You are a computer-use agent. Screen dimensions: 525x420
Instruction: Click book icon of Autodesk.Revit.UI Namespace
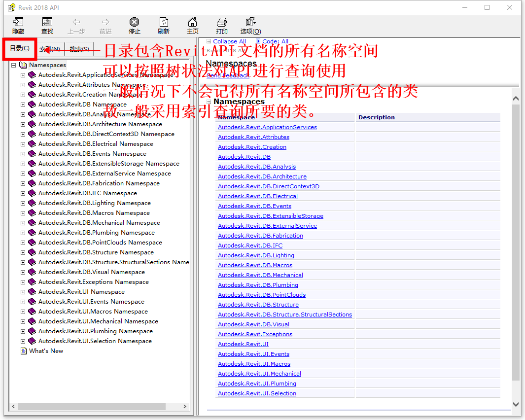point(32,292)
